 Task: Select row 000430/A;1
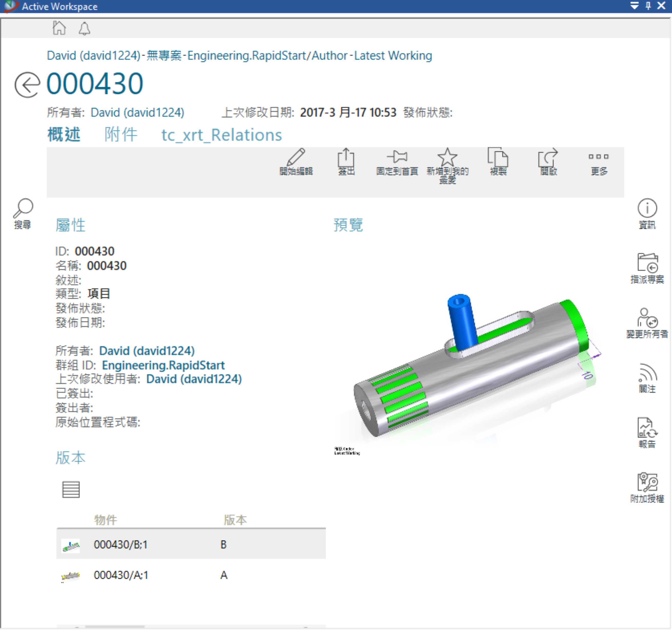[191, 575]
